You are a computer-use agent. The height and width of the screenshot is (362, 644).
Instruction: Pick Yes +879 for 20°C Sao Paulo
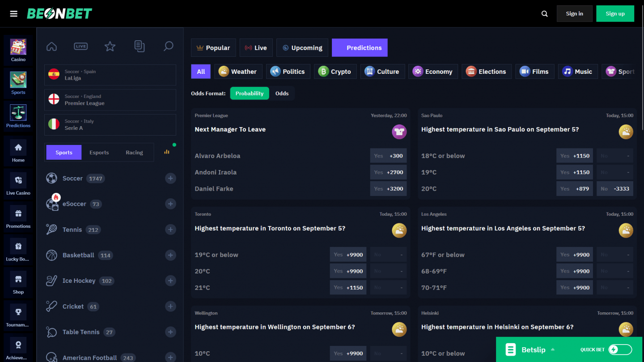click(575, 189)
